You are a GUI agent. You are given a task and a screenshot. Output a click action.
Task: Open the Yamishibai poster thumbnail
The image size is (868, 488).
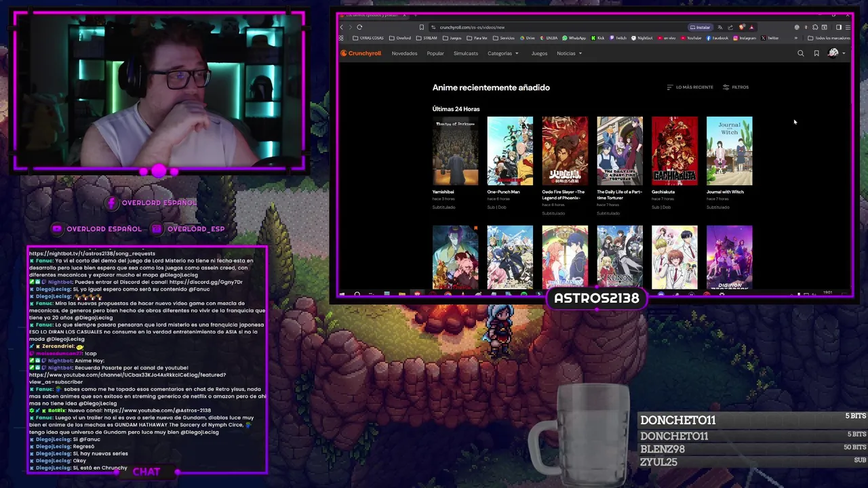455,151
